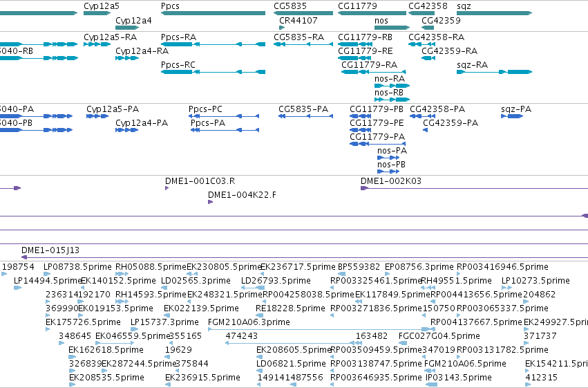588x388 pixels.
Task: Click the EK208535.5prime EST
Action: [72, 385]
